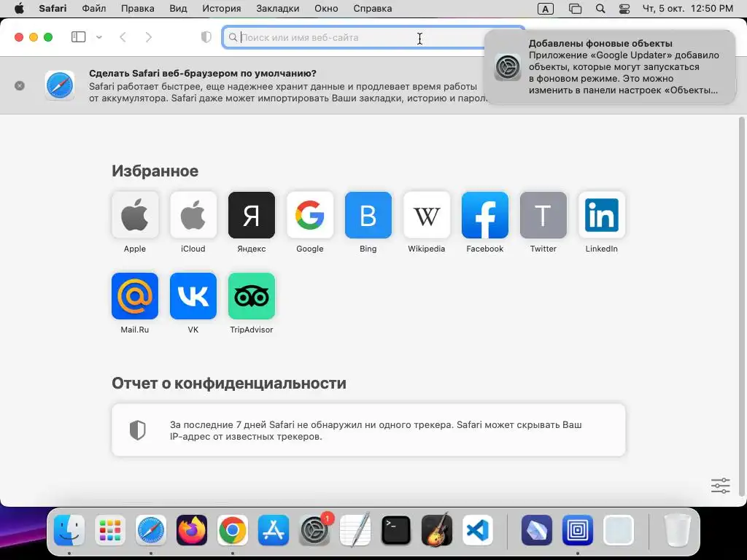The height and width of the screenshot is (560, 747).
Task: Open the Apple favorite tile
Action: (135, 215)
